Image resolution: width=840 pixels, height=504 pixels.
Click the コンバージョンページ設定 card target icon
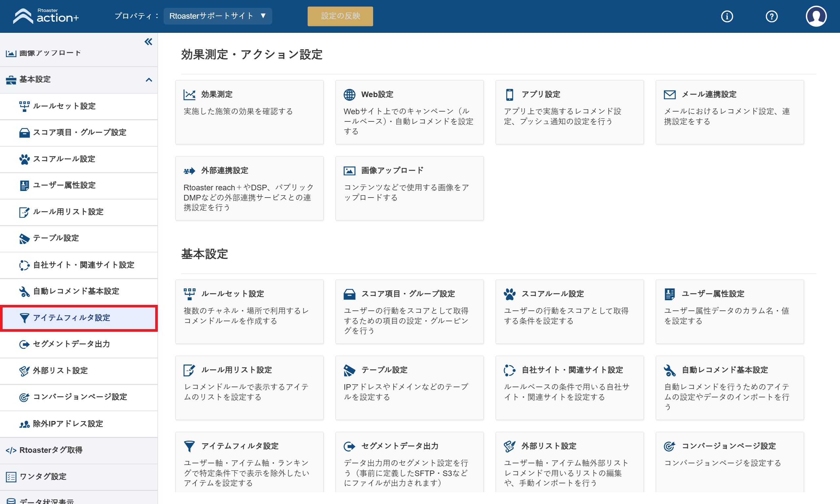coord(670,446)
